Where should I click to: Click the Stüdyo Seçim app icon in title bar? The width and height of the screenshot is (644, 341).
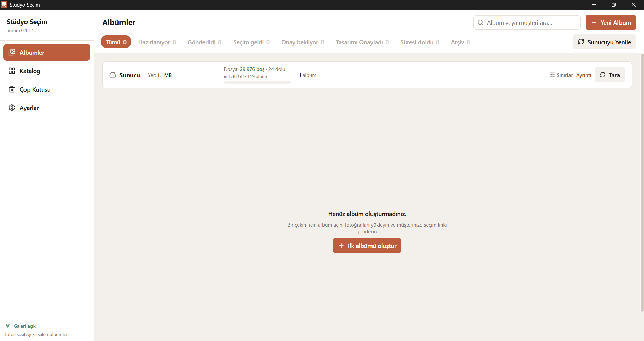point(4,5)
